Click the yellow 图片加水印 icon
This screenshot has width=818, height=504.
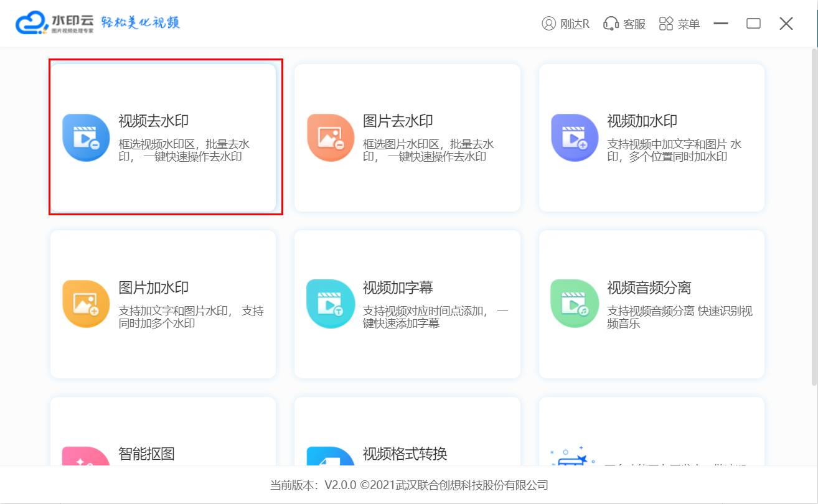click(x=86, y=304)
